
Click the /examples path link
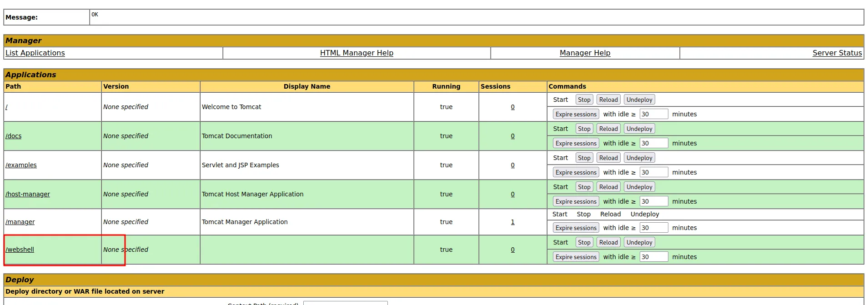(21, 165)
